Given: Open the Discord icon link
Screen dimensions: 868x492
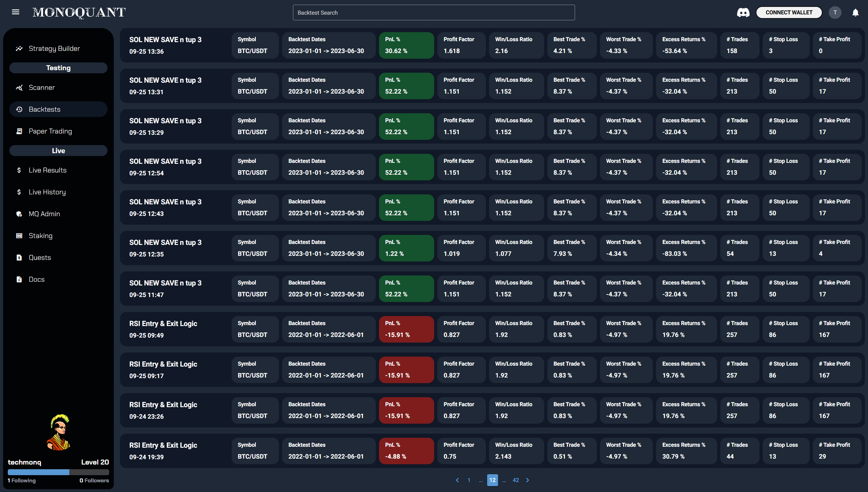Looking at the screenshot, I should [x=743, y=12].
